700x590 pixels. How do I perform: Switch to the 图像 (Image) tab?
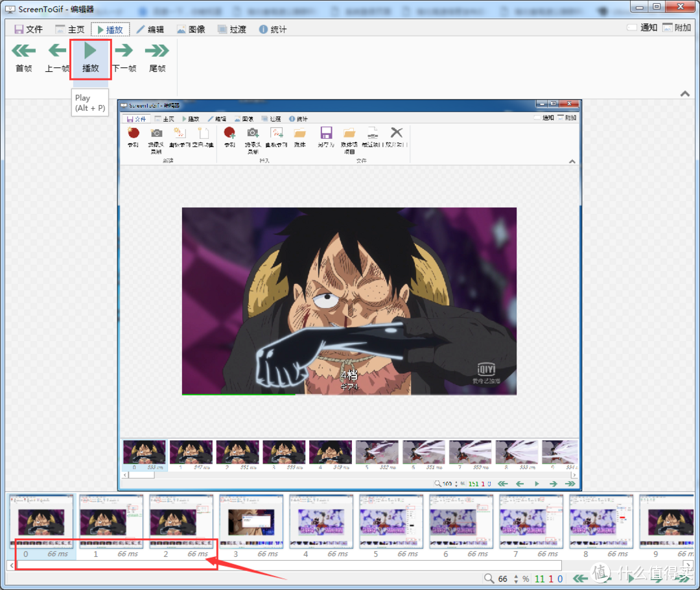[x=191, y=29]
